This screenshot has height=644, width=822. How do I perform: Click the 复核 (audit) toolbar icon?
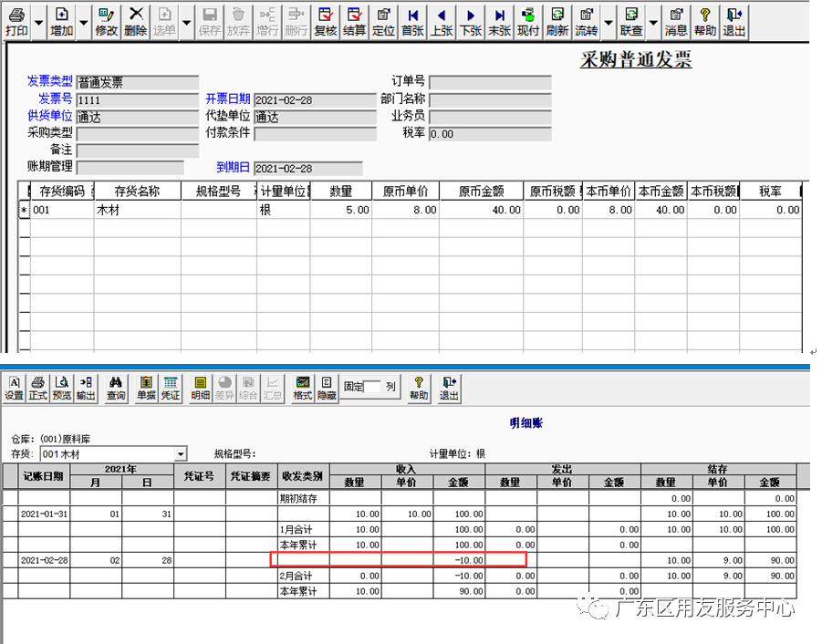click(x=326, y=22)
